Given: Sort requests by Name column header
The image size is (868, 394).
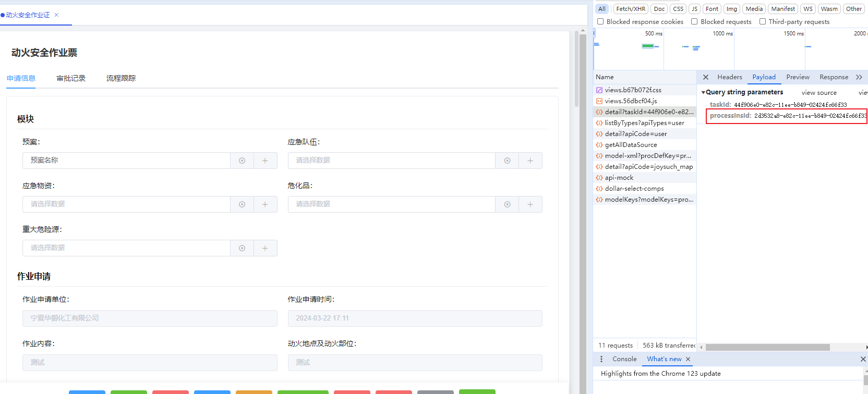Looking at the screenshot, I should (x=645, y=77).
